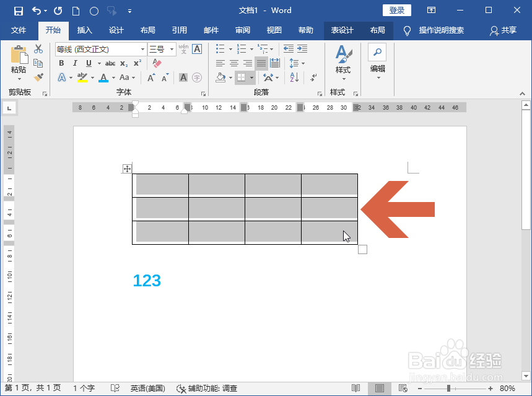Toggle italic formatting

[75, 63]
